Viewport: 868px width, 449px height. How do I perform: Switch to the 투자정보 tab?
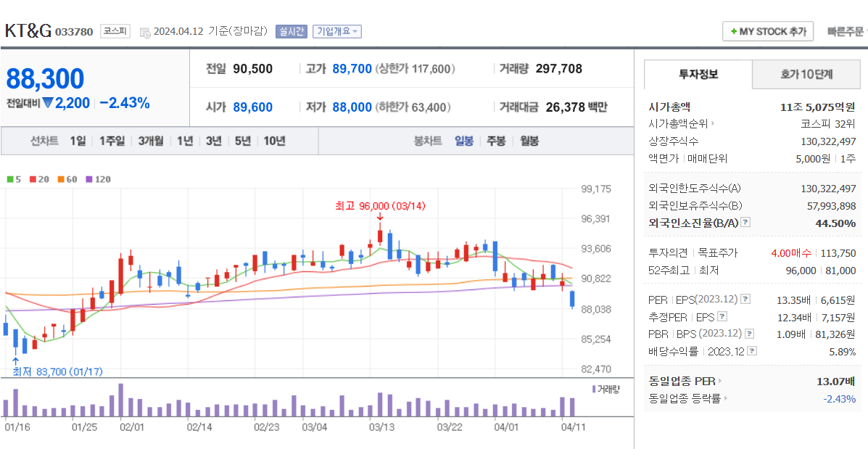point(698,75)
